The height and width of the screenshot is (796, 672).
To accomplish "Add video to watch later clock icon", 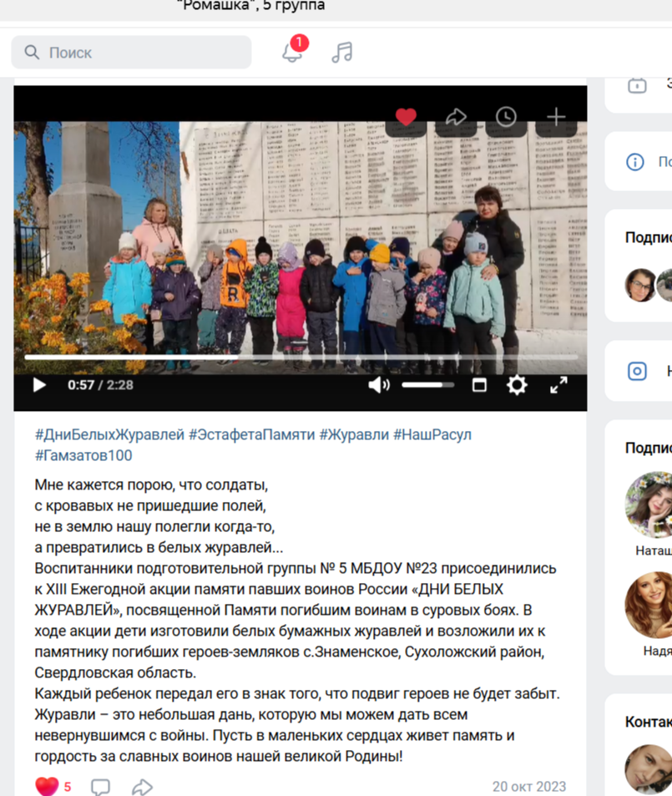I will pos(506,117).
